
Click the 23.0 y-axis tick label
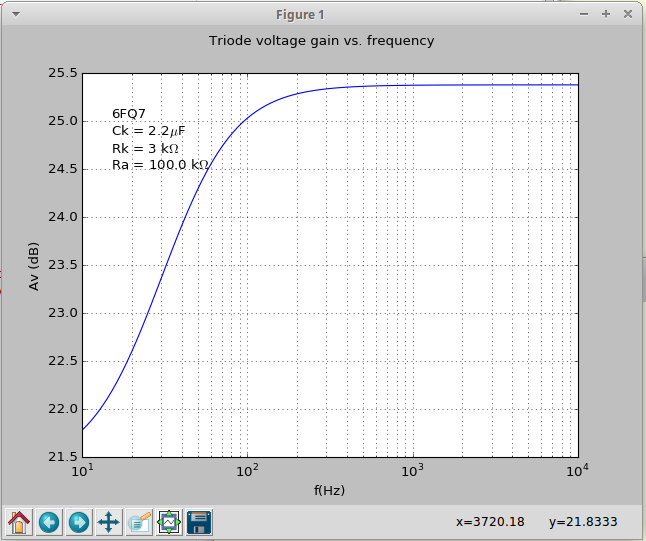63,313
